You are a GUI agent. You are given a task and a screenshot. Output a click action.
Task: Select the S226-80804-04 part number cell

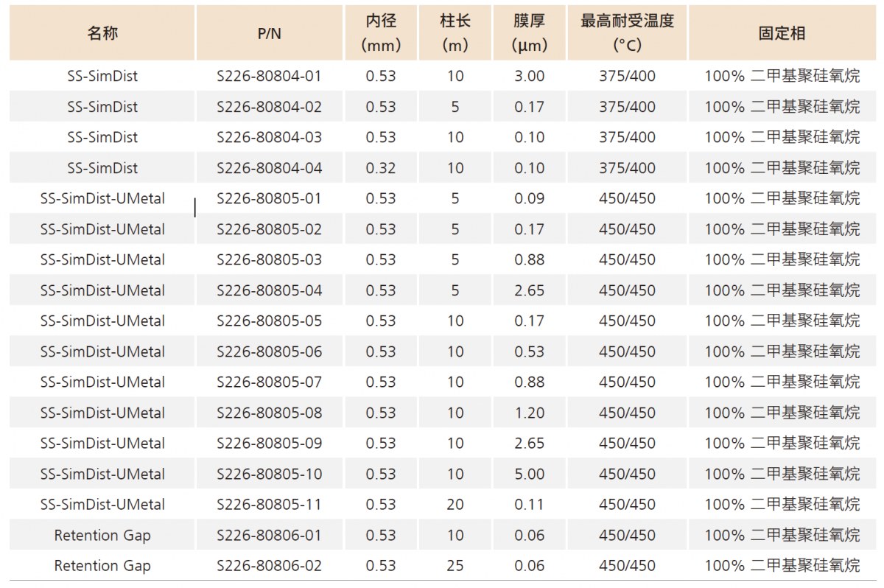pyautogui.click(x=270, y=168)
